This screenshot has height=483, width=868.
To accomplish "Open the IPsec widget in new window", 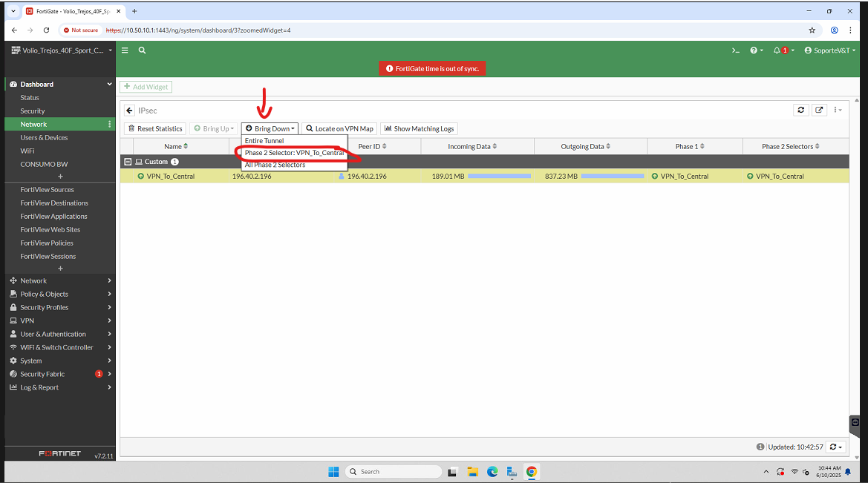I will point(819,110).
